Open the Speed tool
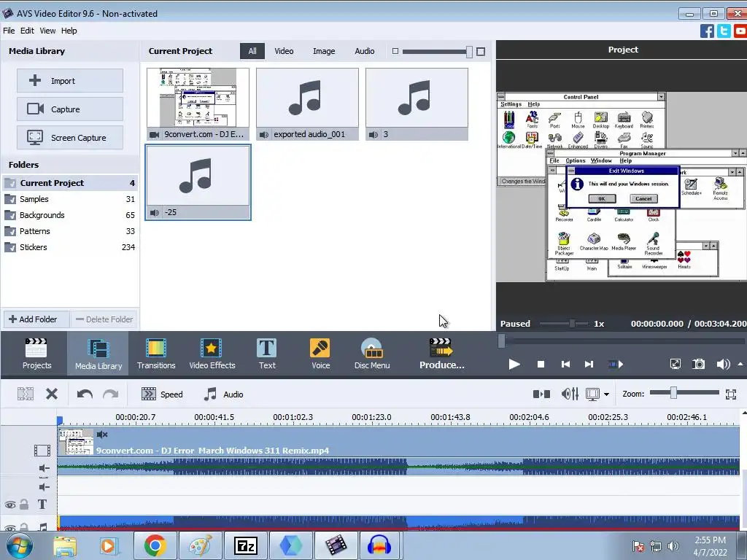This screenshot has width=747, height=560. (162, 394)
